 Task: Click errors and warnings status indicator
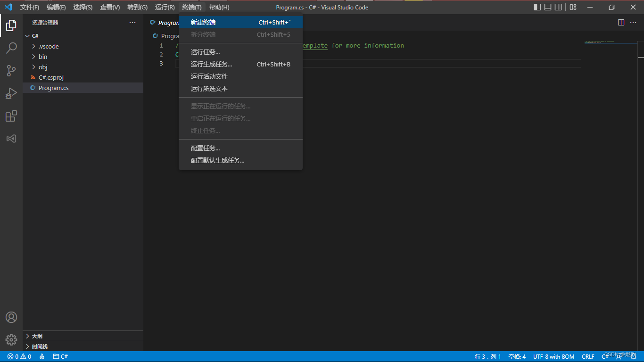(19, 357)
